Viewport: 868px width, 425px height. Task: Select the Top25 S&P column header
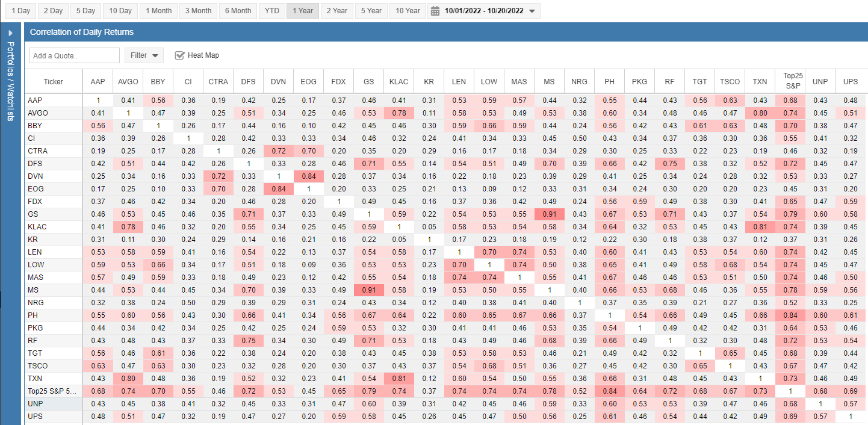coord(790,81)
